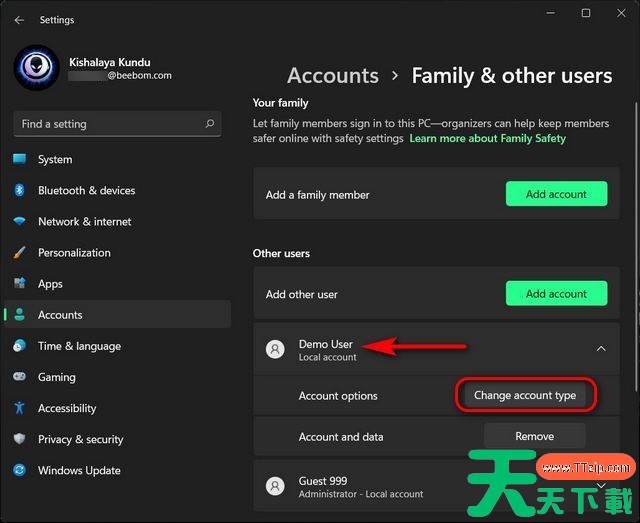Image resolution: width=640 pixels, height=523 pixels.
Task: Open Learn more about Family Safety link
Action: tap(487, 138)
